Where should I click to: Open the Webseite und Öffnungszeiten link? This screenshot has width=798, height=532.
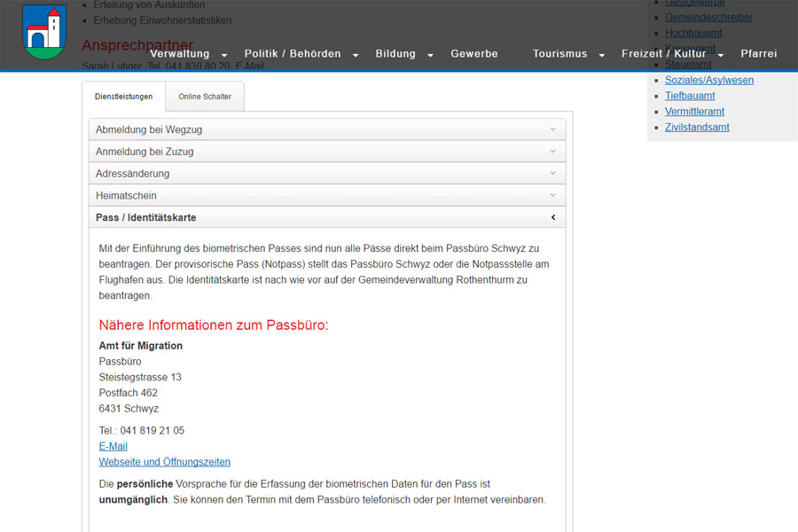pos(164,462)
